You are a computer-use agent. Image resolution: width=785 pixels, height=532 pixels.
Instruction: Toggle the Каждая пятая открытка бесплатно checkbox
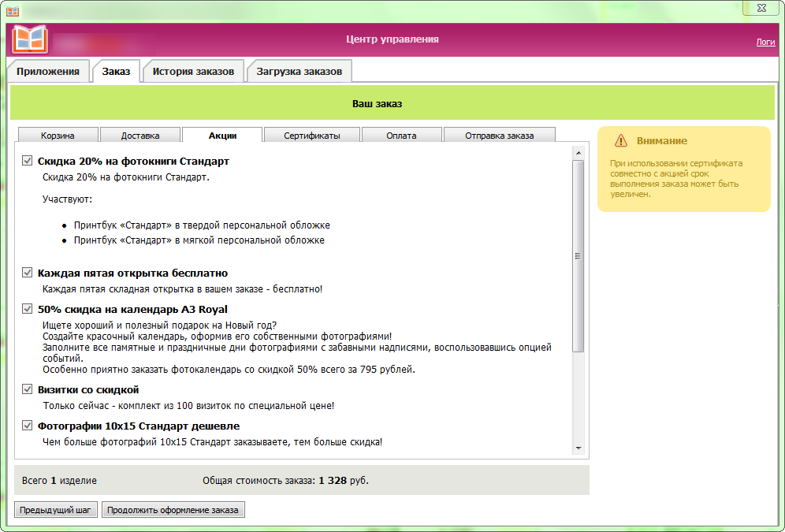[x=28, y=273]
